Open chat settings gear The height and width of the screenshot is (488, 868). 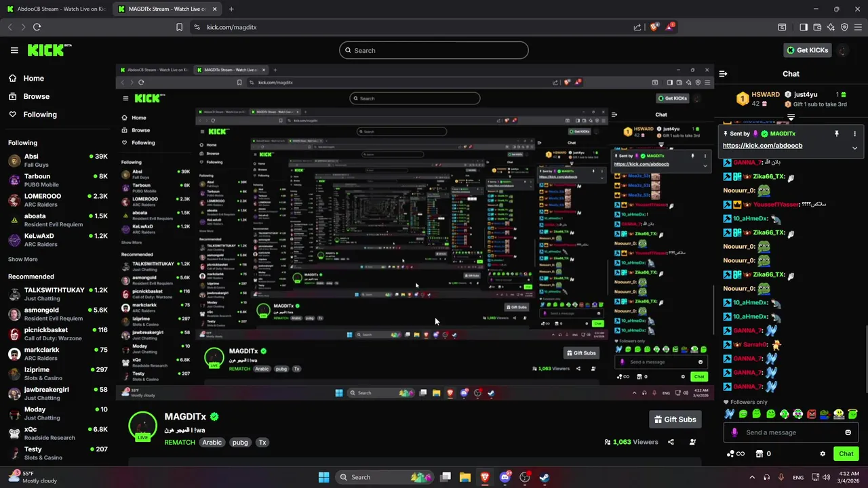[823, 453]
